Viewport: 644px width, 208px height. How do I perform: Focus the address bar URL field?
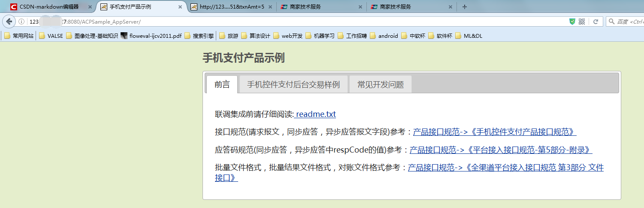pos(296,21)
